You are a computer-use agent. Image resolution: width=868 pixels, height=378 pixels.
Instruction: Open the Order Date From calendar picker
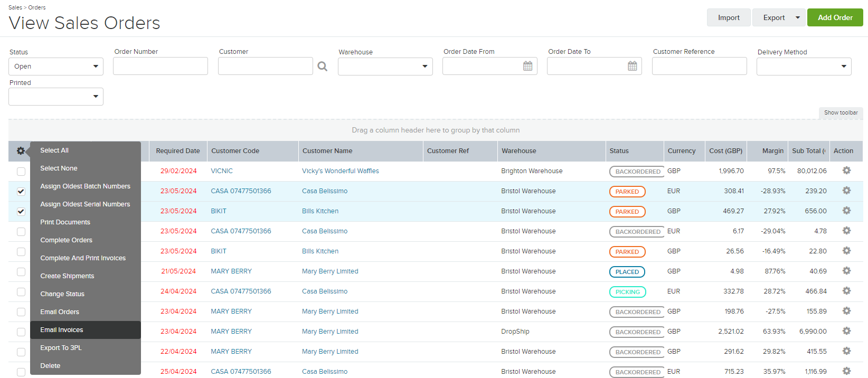pyautogui.click(x=527, y=66)
